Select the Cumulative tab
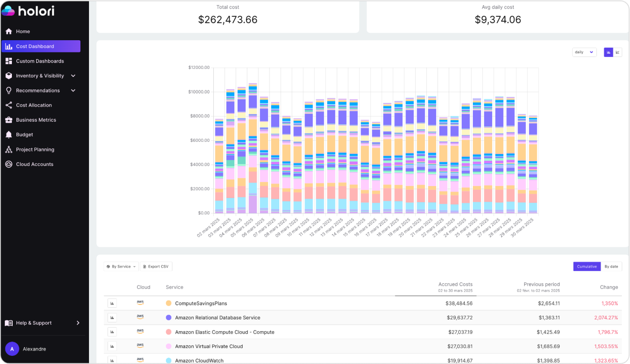 pyautogui.click(x=587, y=266)
